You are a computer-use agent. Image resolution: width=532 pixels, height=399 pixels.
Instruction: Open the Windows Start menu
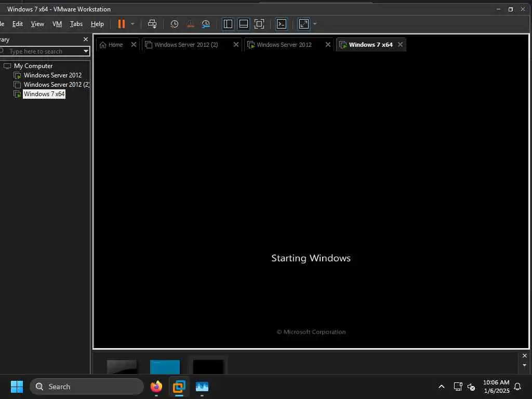(17, 387)
